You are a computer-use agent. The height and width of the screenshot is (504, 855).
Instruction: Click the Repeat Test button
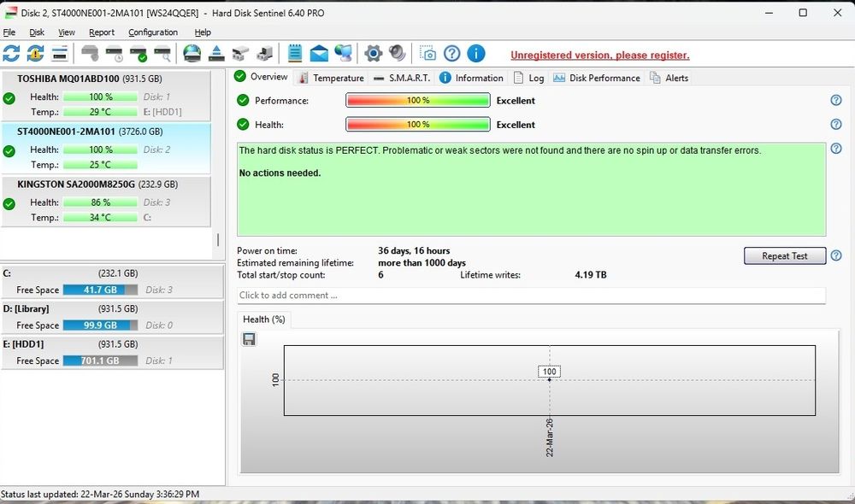pos(785,255)
